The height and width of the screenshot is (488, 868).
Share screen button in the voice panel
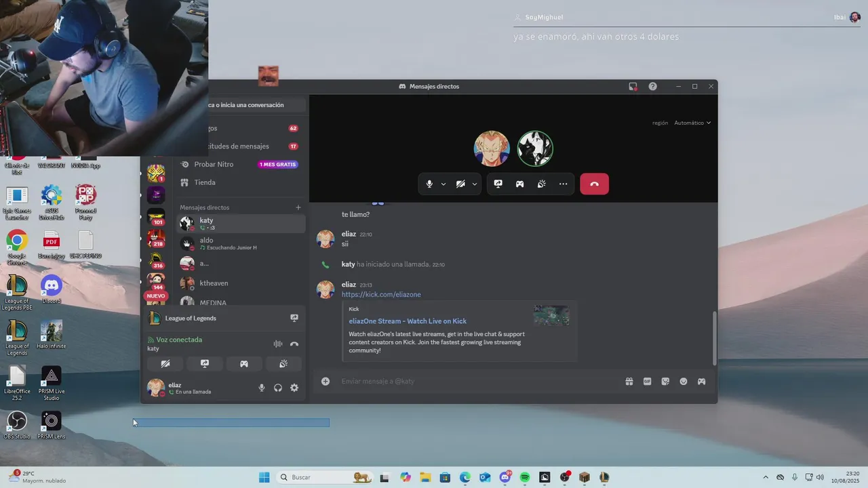(x=205, y=364)
